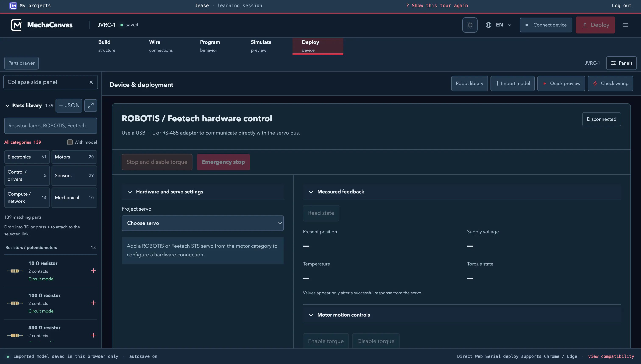Click Disable torque button
The image size is (641, 364).
coord(376,341)
